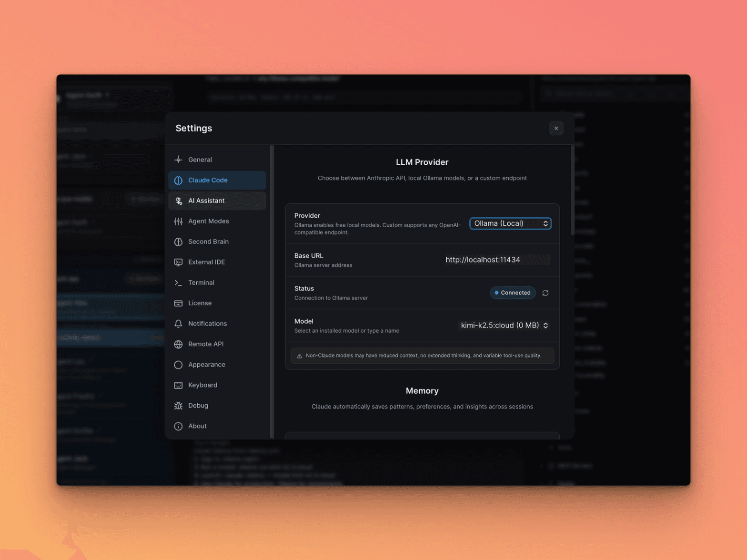Screen dimensions: 747x560
Task: Show the About section
Action: [x=217, y=426]
